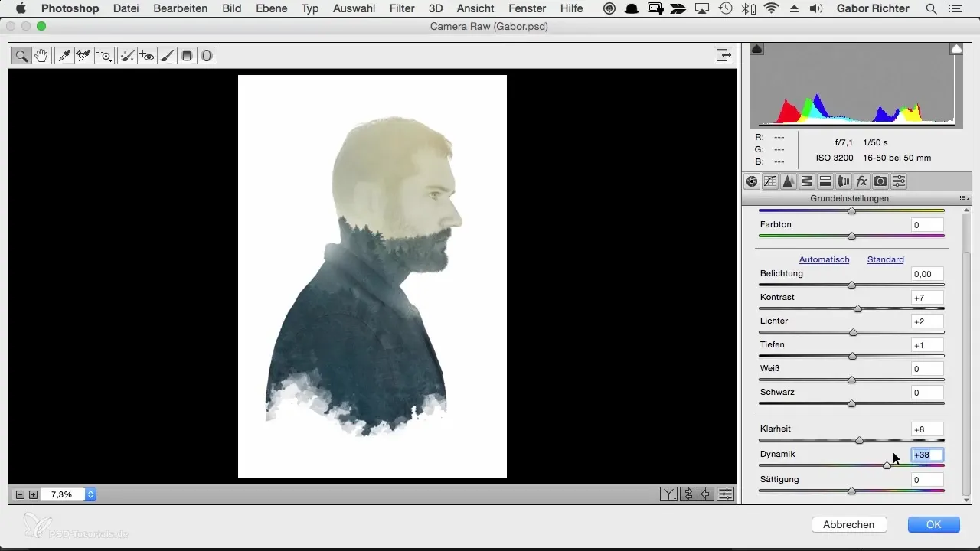980x551 pixels.
Task: Click the Automatisch link
Action: pyautogui.click(x=824, y=259)
